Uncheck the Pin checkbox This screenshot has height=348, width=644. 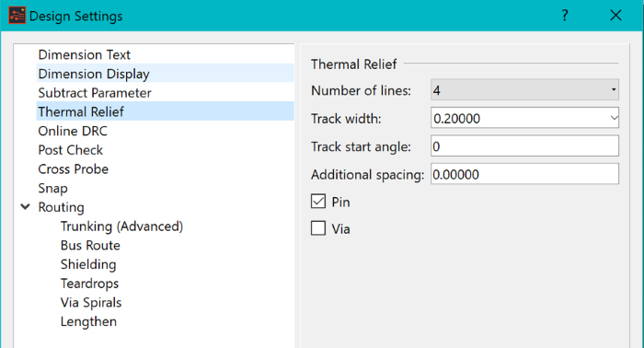(318, 202)
